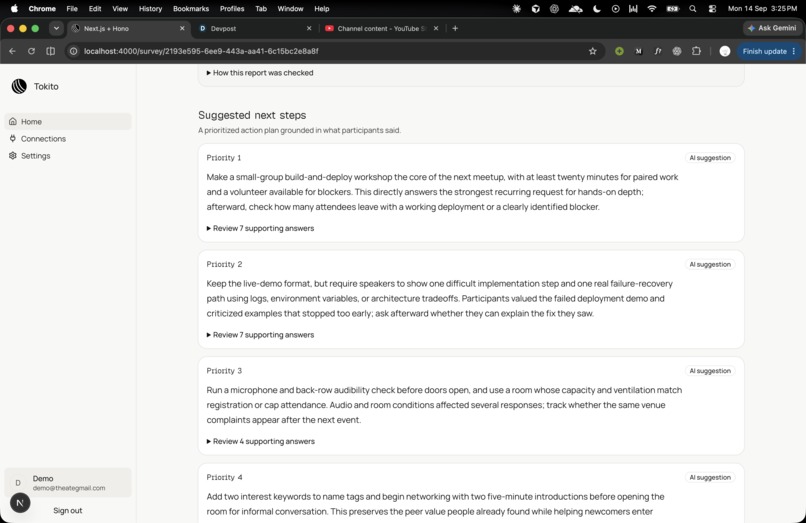Open Home in the sidebar
The width and height of the screenshot is (806, 523).
68,121
